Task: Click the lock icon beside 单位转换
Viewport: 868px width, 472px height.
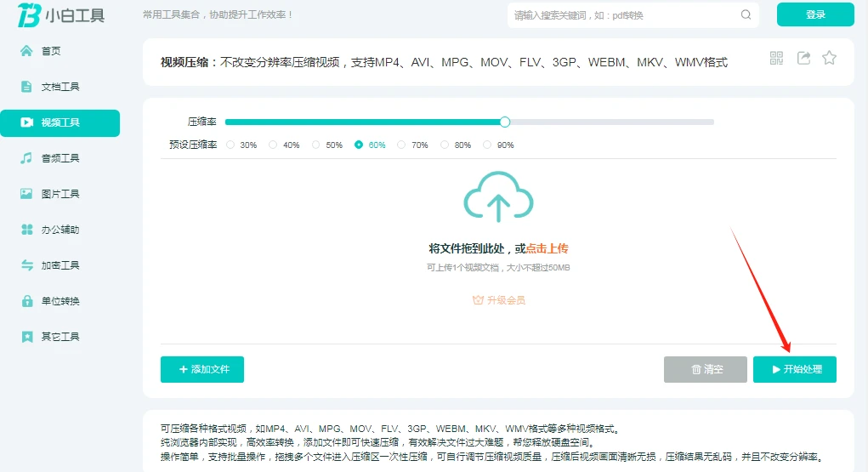Action: pos(26,301)
